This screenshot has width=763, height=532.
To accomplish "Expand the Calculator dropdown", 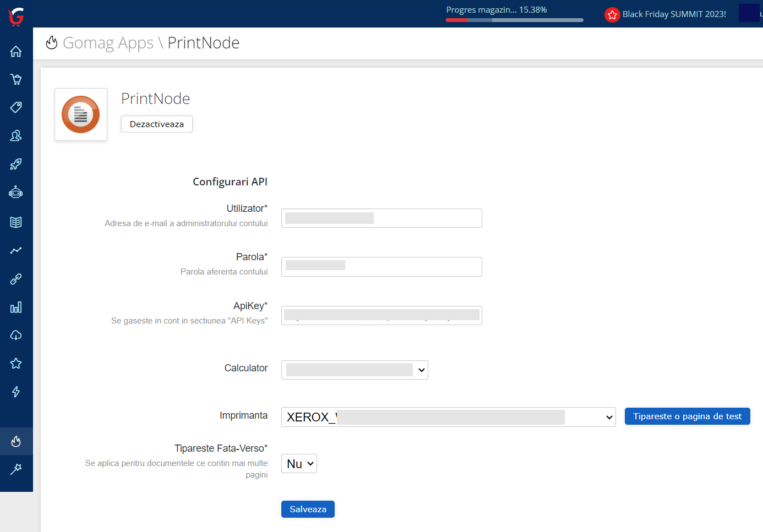I will 355,370.
